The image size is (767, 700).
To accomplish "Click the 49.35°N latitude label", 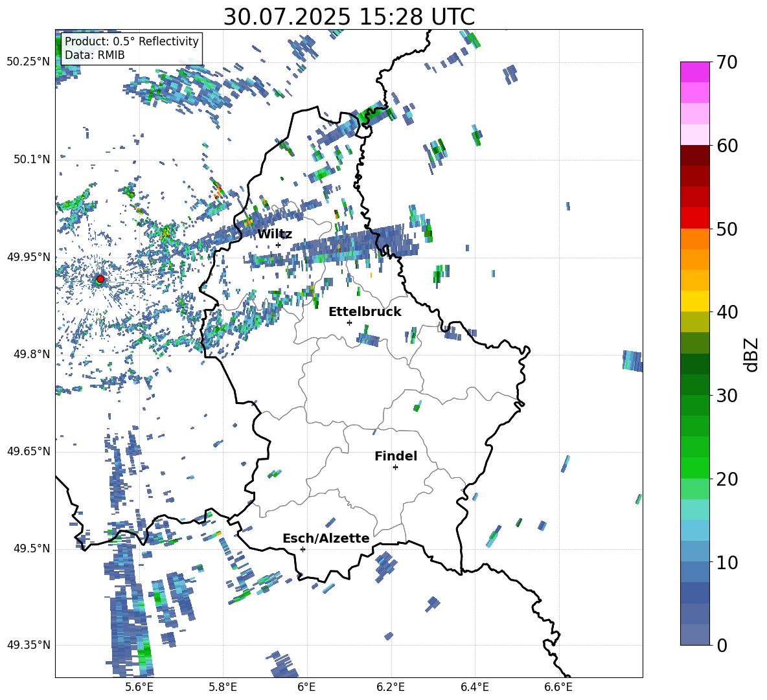I will pyautogui.click(x=29, y=645).
